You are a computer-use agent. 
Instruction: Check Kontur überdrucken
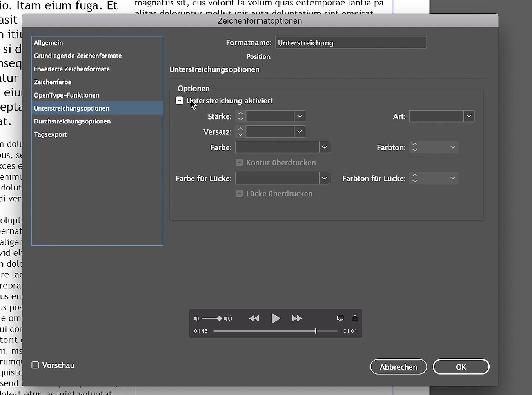pos(239,162)
